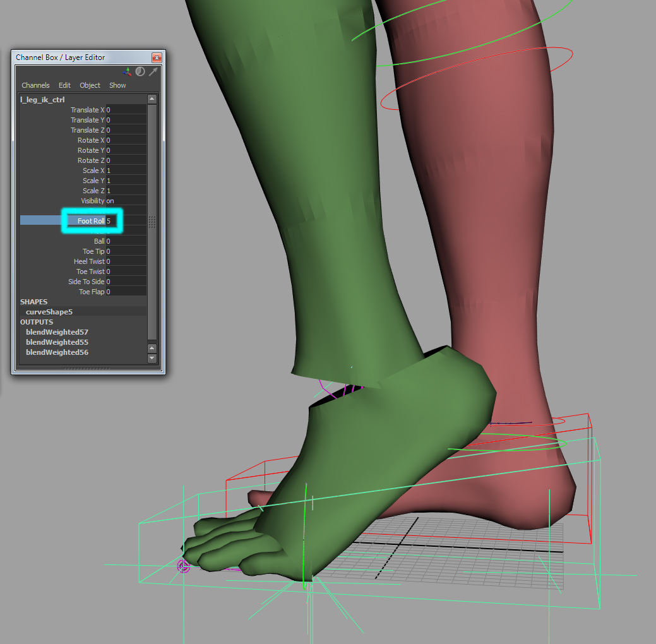Expand the blendWeighted57 output node

pos(57,332)
